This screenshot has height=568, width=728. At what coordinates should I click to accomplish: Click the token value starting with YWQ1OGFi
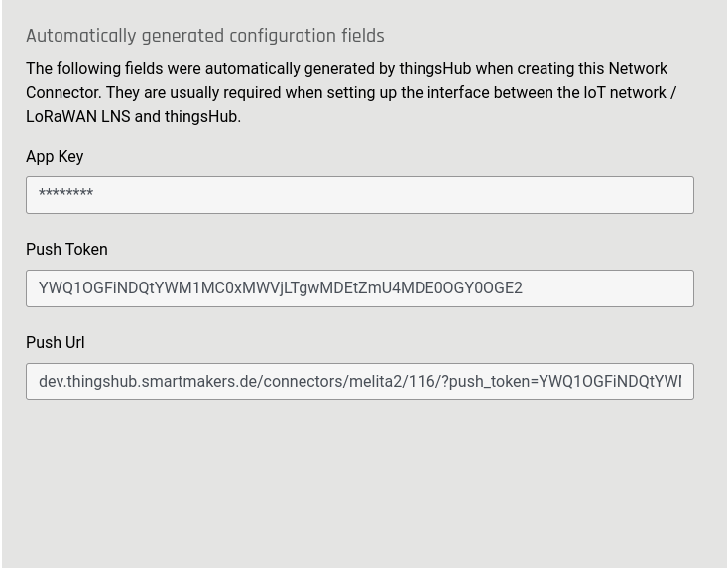pos(280,288)
